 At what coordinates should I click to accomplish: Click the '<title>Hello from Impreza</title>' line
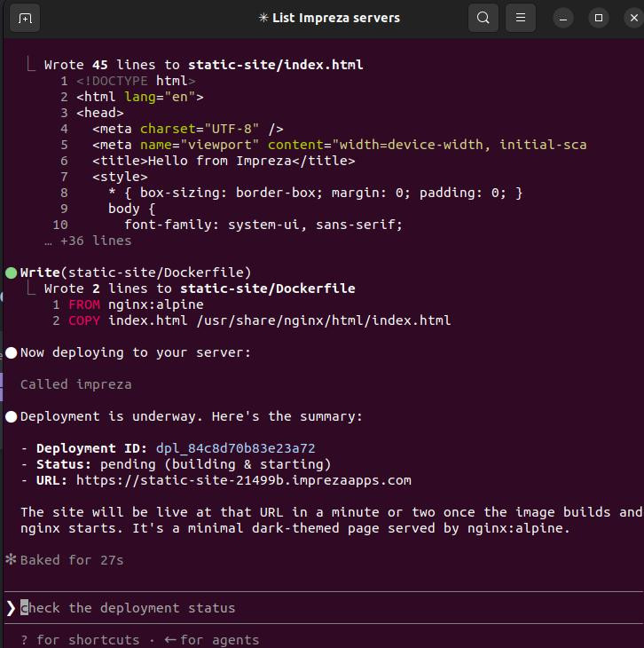(x=224, y=161)
